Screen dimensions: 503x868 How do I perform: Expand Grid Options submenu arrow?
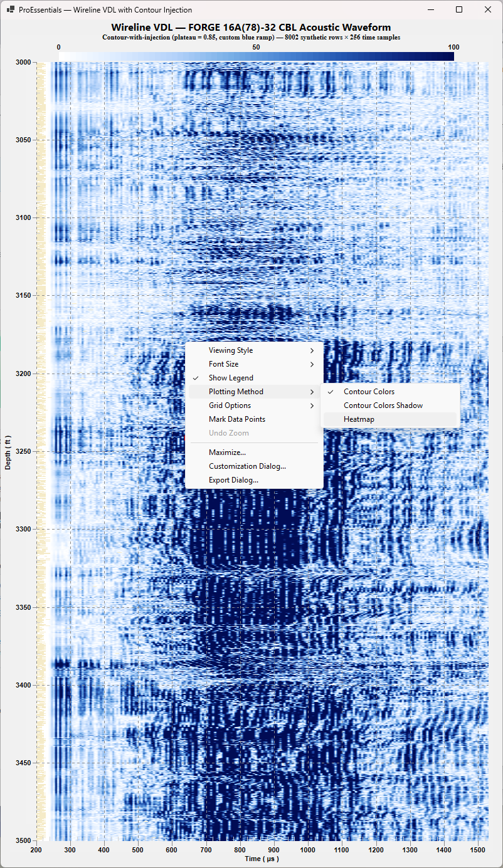click(x=312, y=405)
